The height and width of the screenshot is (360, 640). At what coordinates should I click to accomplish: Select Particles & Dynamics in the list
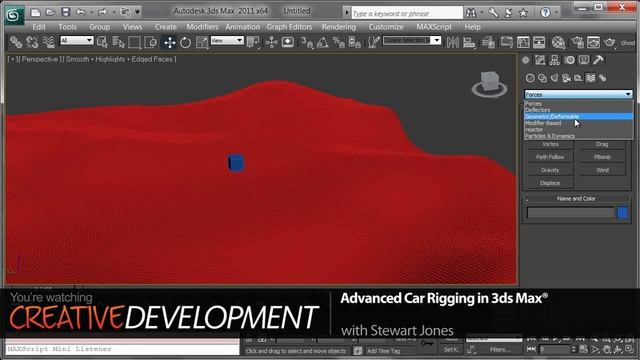point(578,136)
